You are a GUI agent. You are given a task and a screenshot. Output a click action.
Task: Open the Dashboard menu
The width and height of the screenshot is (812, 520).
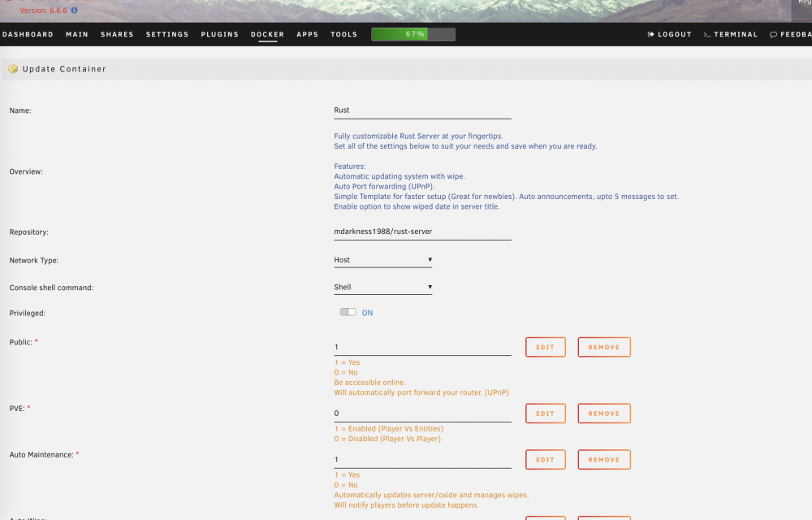tap(28, 34)
